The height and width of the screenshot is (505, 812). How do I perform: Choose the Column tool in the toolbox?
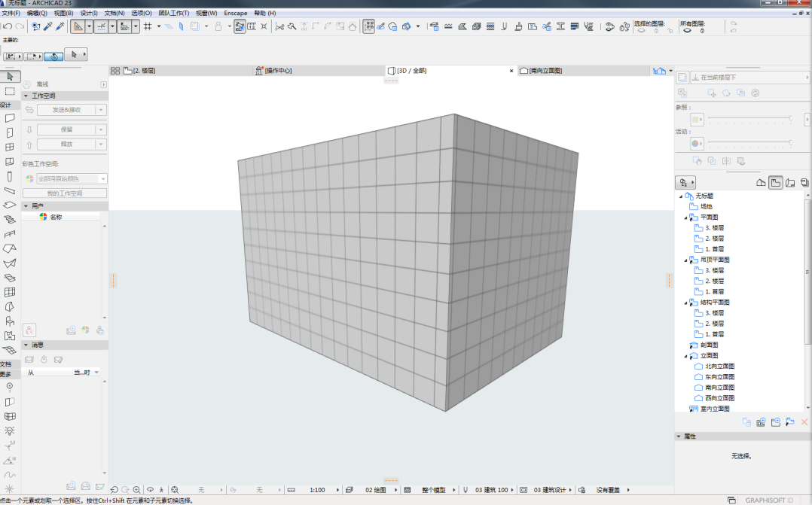pos(10,177)
